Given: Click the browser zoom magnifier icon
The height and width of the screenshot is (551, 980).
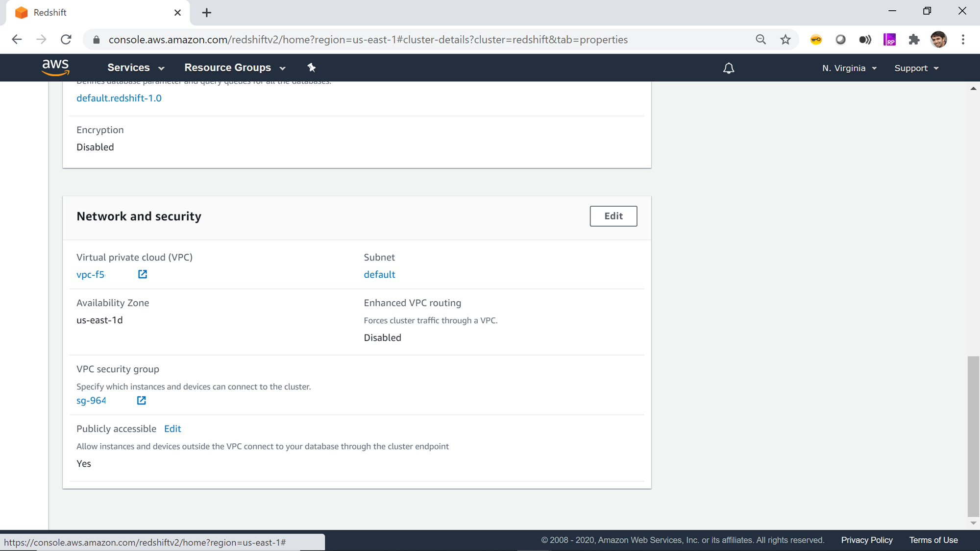Looking at the screenshot, I should (x=760, y=40).
